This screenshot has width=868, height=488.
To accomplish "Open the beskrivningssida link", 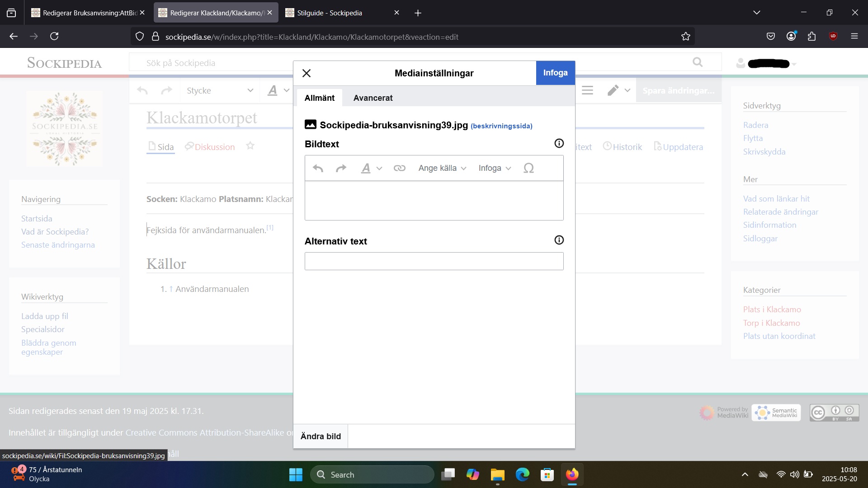I will coord(501,126).
